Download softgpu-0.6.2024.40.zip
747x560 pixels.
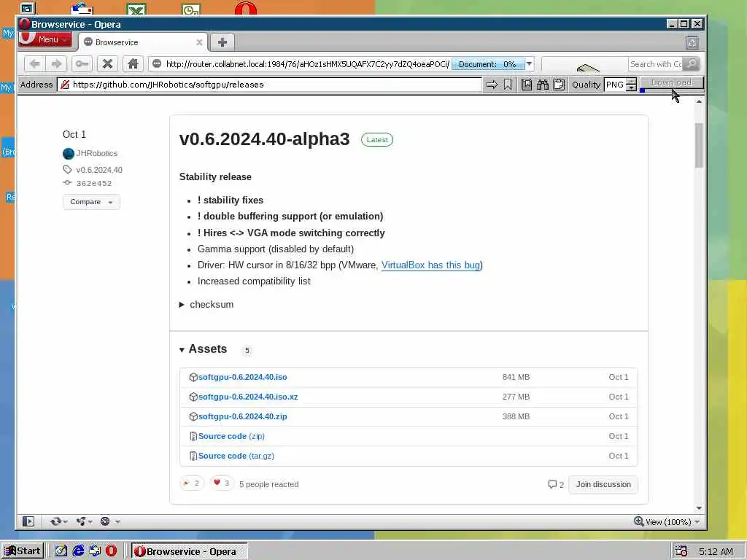pyautogui.click(x=242, y=416)
